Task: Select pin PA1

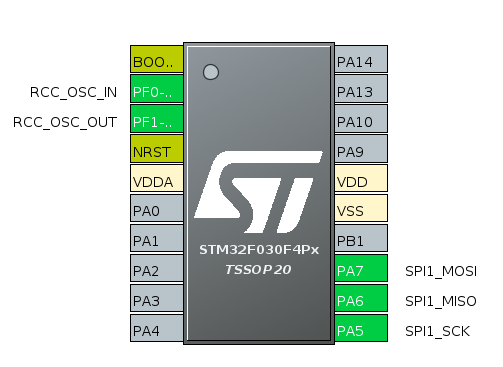Action: pos(157,238)
